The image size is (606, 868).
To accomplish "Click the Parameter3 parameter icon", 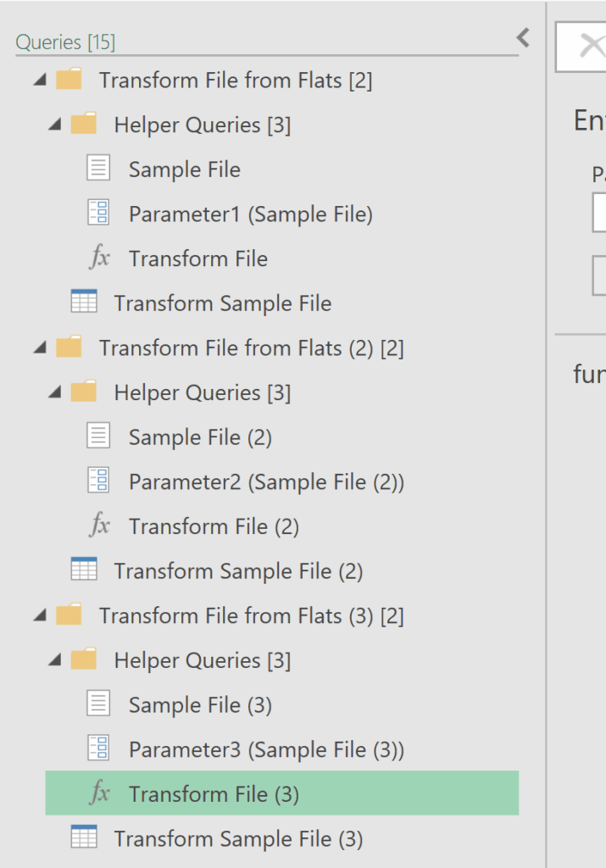I will (x=99, y=748).
